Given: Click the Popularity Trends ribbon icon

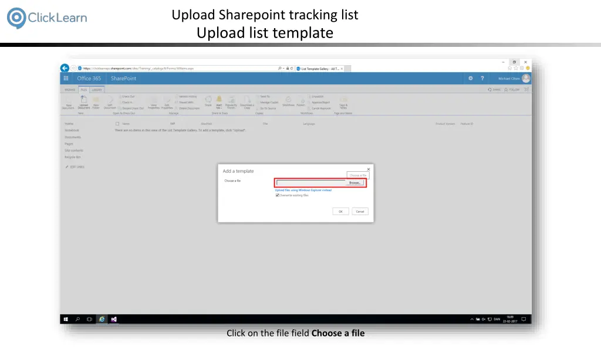Looking at the screenshot, I should tap(231, 103).
